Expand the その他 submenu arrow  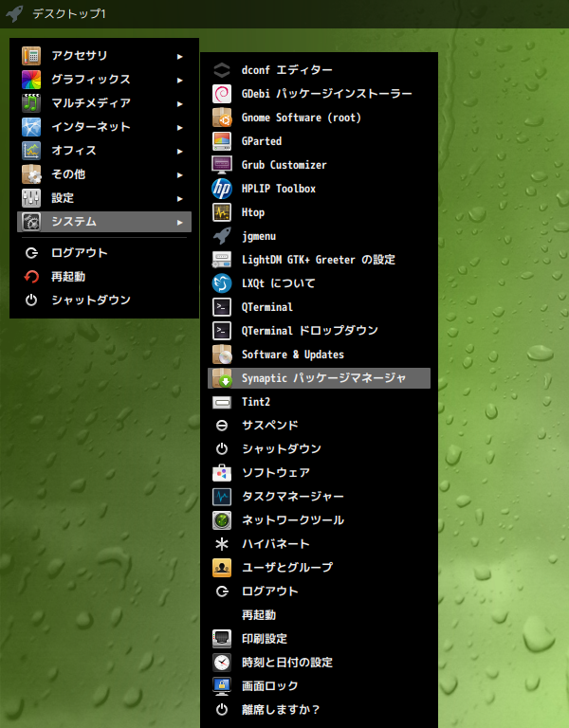(x=180, y=175)
